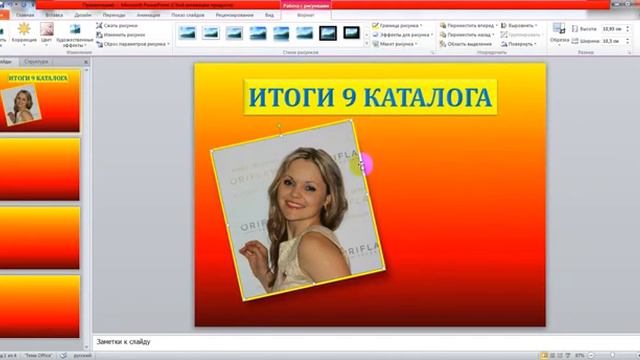Close the slides thumbnail pane
This screenshot has height=360, width=640.
[x=86, y=62]
